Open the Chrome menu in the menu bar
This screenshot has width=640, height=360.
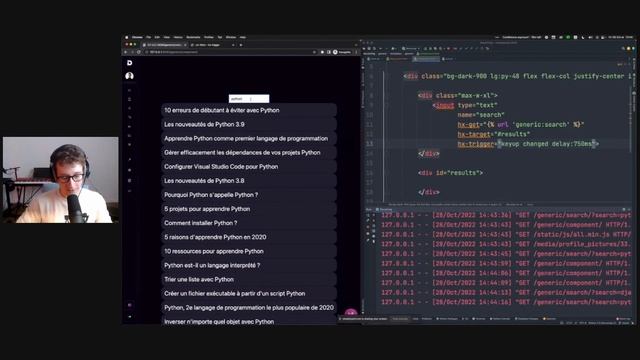coord(137,37)
